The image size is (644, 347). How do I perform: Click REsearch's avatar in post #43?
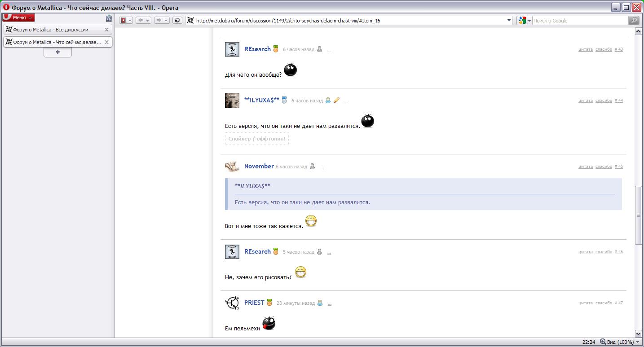(x=232, y=49)
